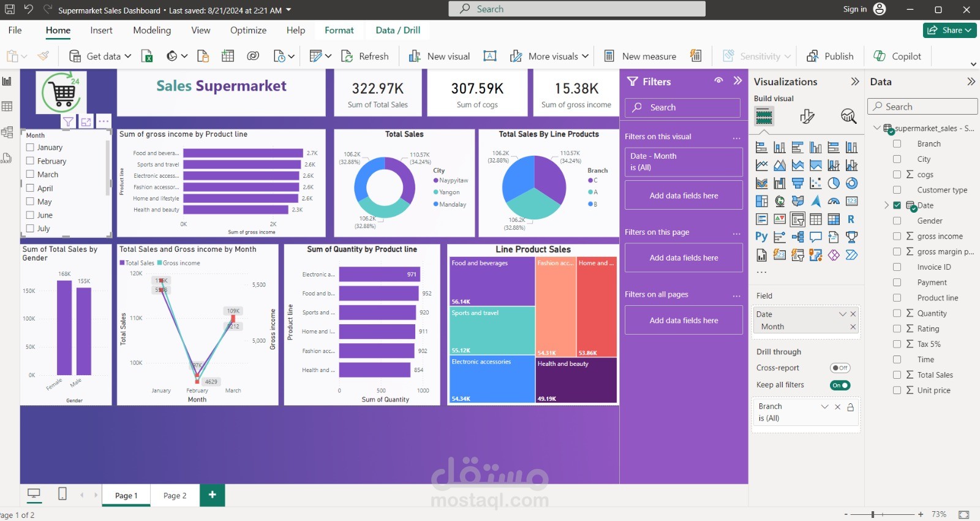Choose the matrix visualization icon
980x521 pixels.
tap(834, 219)
